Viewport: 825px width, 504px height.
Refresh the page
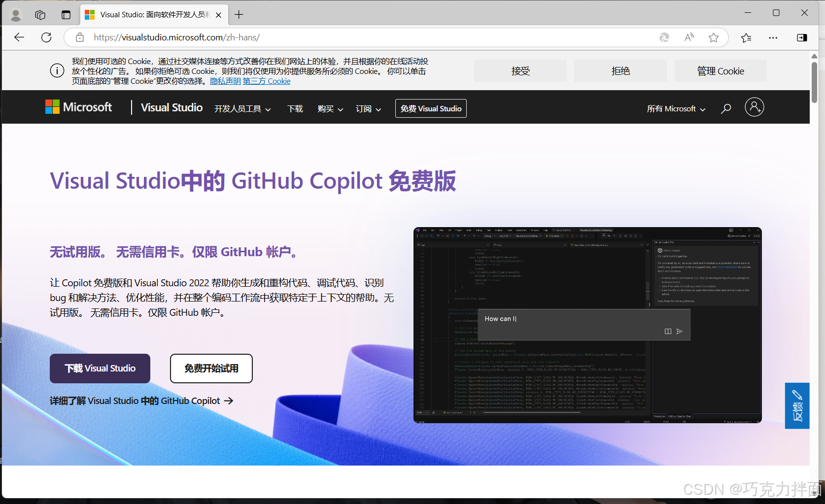pos(46,37)
